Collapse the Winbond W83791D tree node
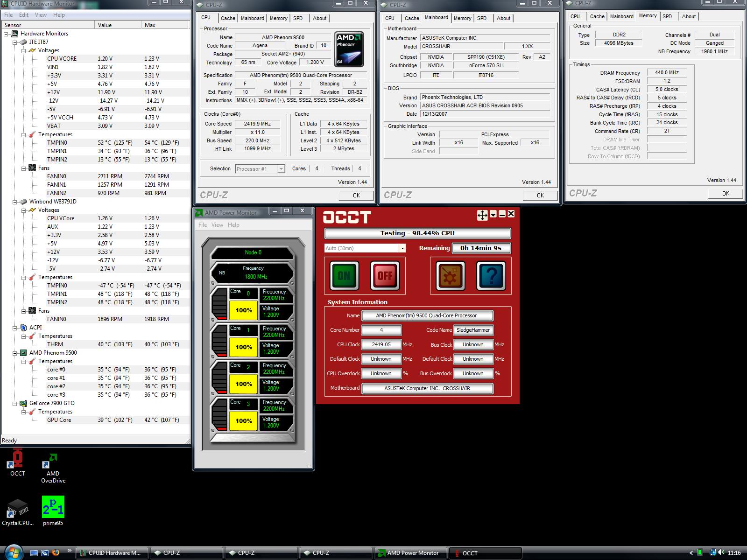 pyautogui.click(x=14, y=202)
